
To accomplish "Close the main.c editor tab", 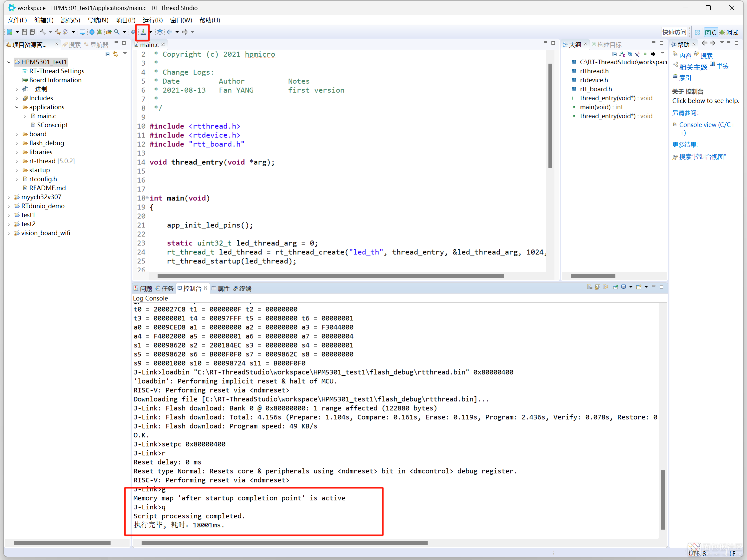I will 164,44.
